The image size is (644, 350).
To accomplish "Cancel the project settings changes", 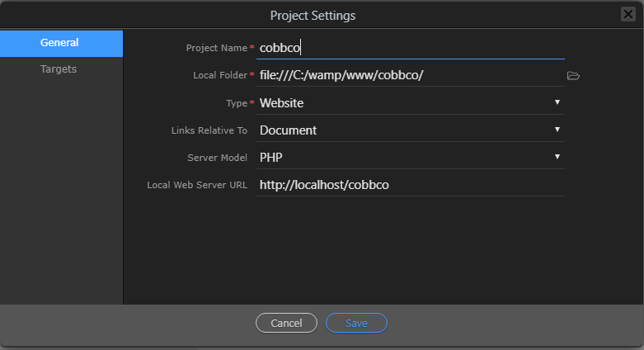I will pos(286,323).
